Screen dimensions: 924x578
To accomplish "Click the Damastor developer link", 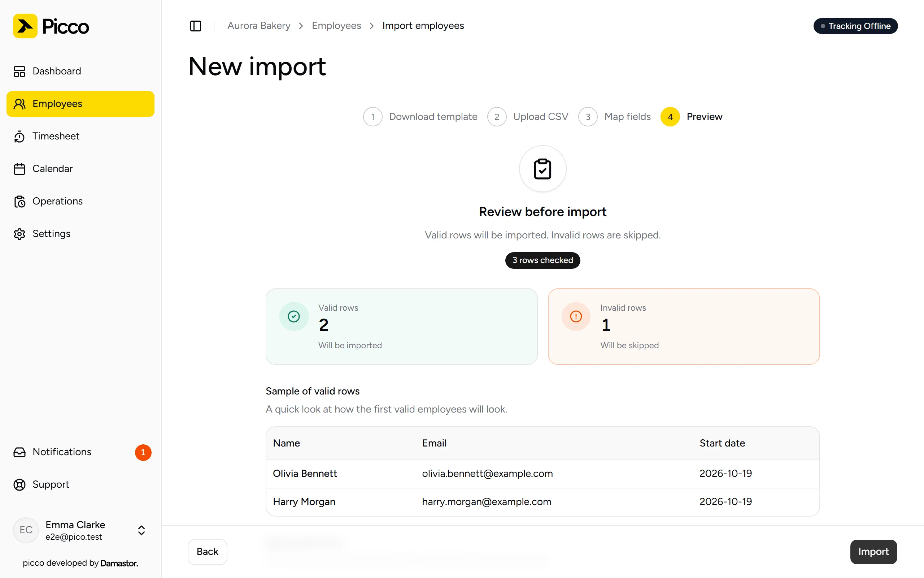I will [x=119, y=563].
